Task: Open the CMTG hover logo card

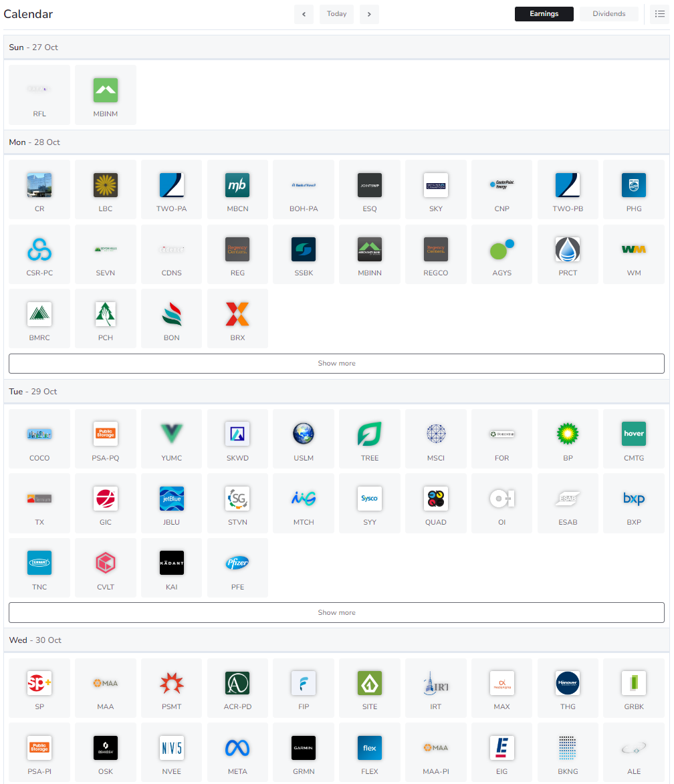Action: coord(634,438)
